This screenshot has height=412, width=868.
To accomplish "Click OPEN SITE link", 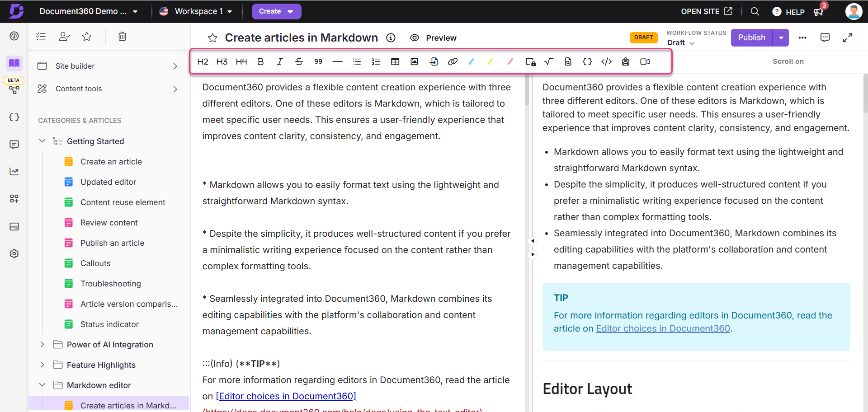I will [707, 11].
